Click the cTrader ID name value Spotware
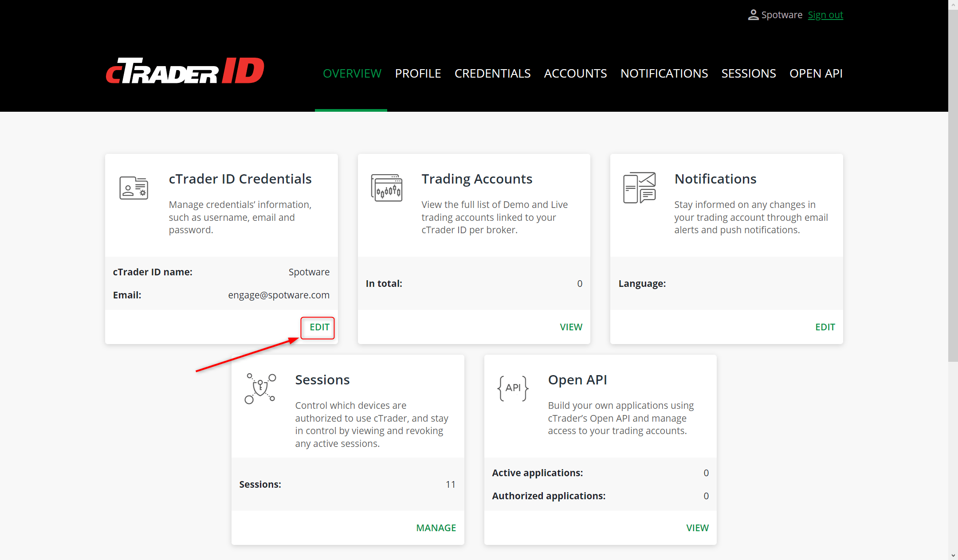 [x=309, y=272]
